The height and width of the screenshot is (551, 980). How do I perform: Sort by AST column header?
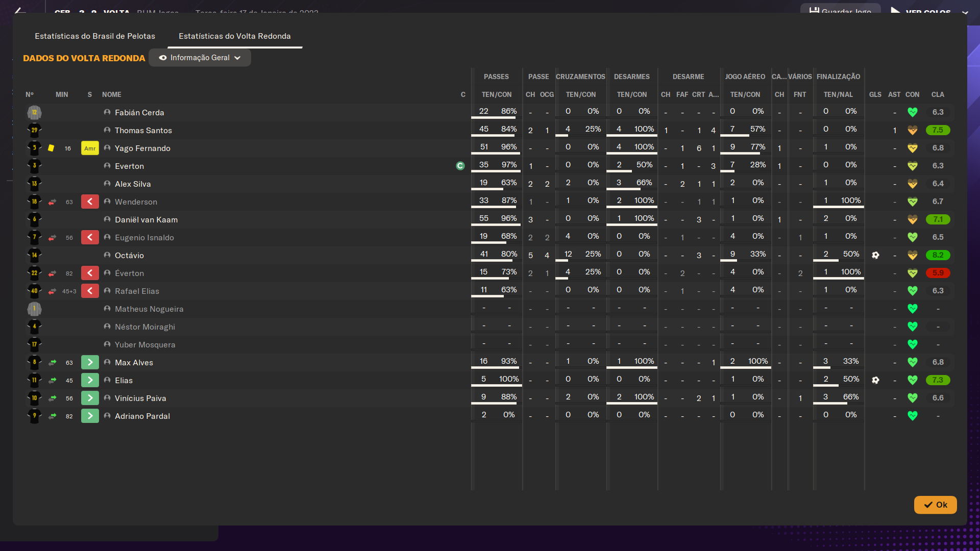pyautogui.click(x=894, y=94)
